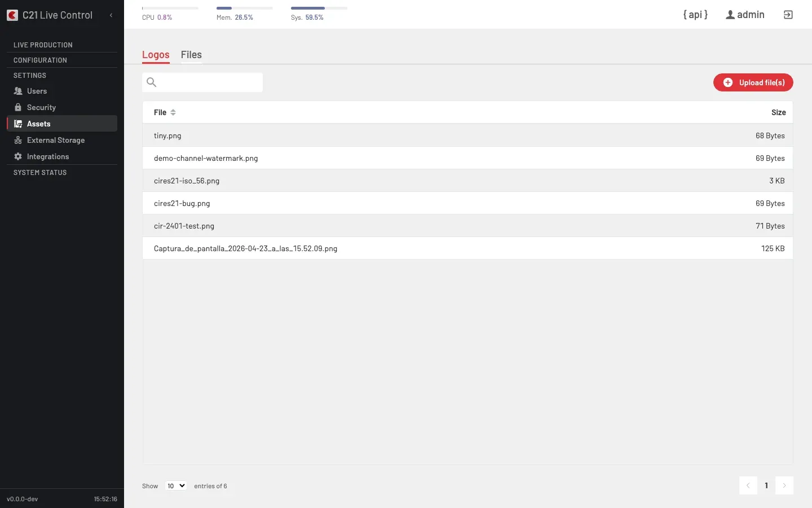This screenshot has width=812, height=508.
Task: Click Upload file(s) button
Action: (x=753, y=82)
